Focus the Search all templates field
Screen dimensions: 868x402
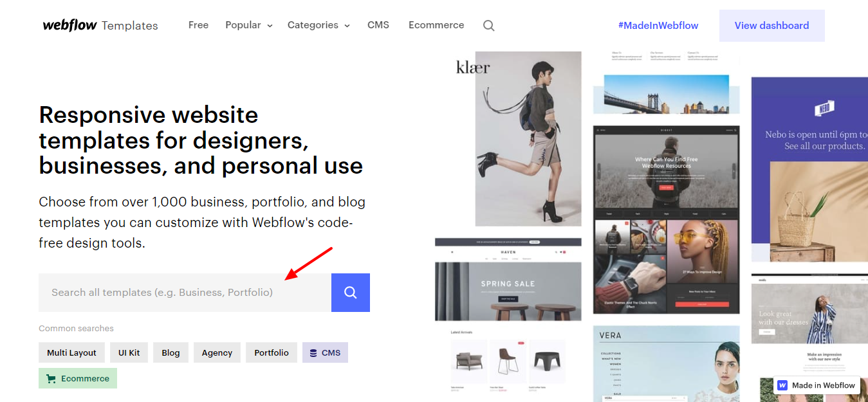click(x=185, y=293)
